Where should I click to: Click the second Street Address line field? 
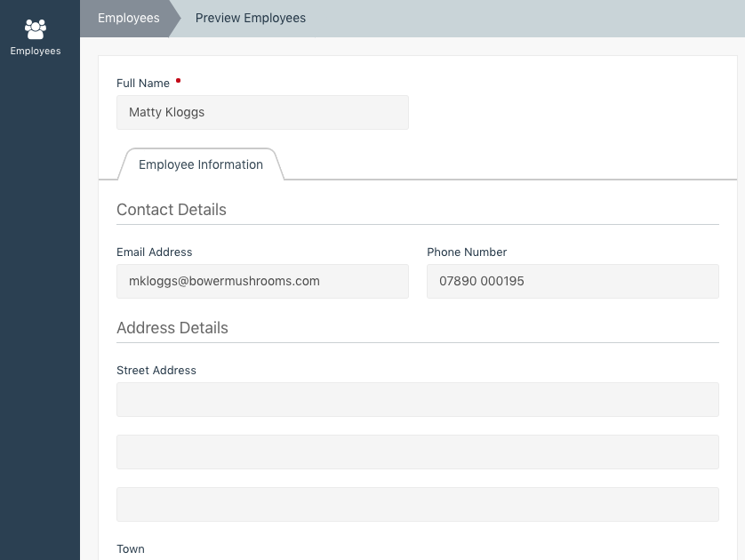point(418,452)
